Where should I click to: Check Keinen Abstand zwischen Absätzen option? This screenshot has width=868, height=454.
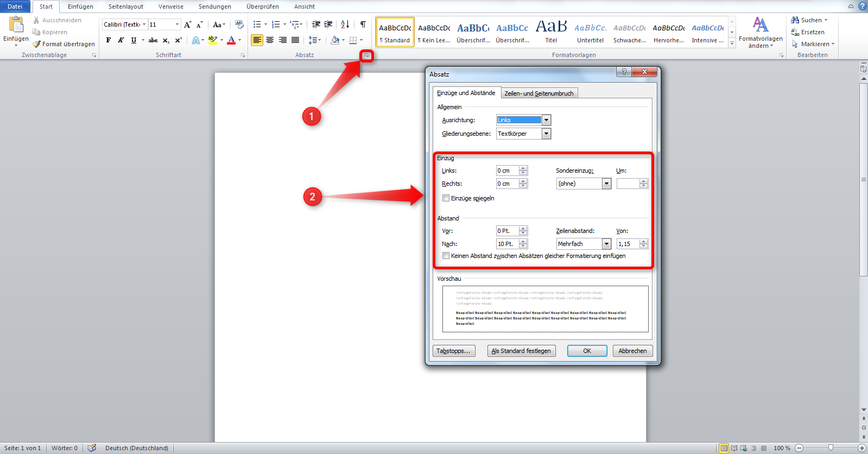446,256
